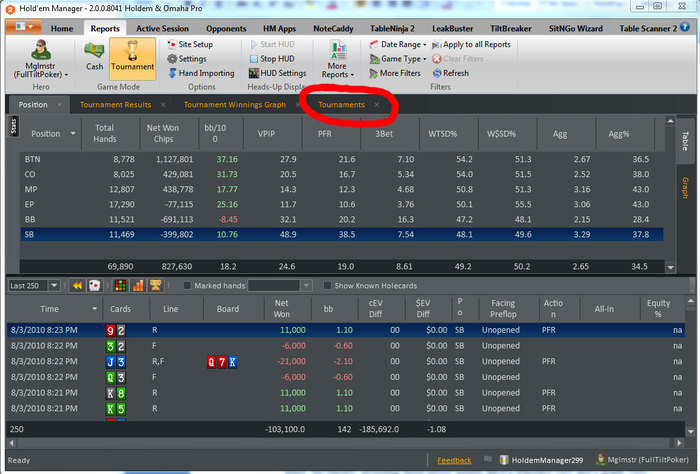700x474 pixels.
Task: Open the orange application menu button
Action: coord(24,27)
